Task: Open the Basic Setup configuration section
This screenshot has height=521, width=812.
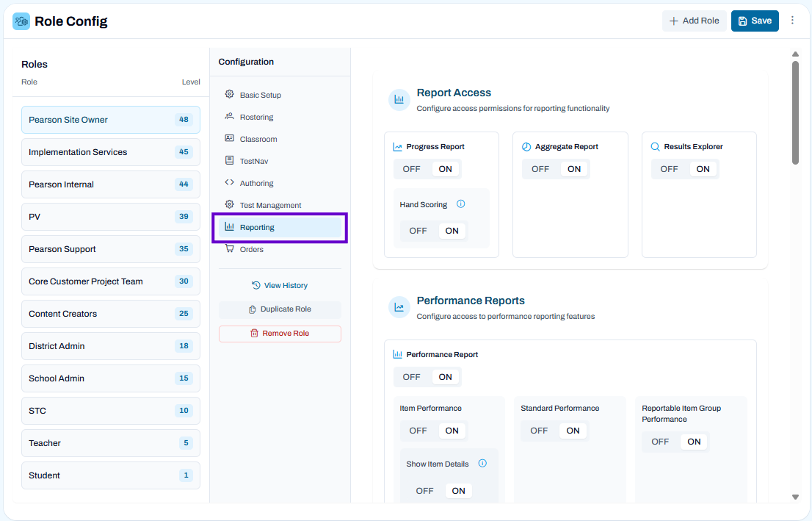Action: [x=280, y=95]
